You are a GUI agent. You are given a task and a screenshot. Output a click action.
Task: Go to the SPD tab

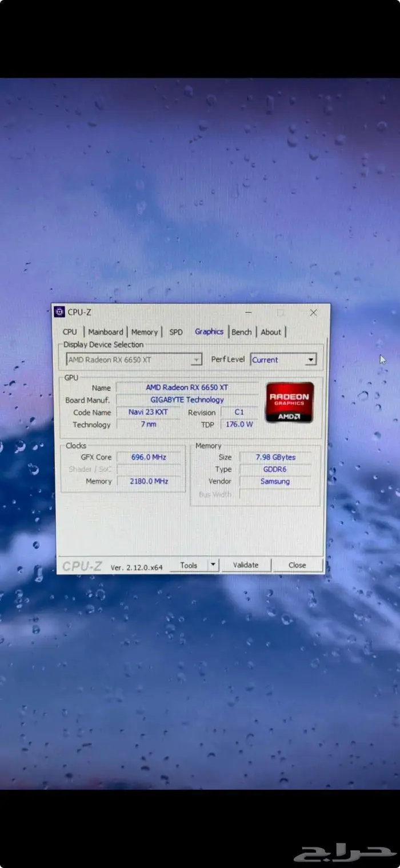[x=176, y=332]
